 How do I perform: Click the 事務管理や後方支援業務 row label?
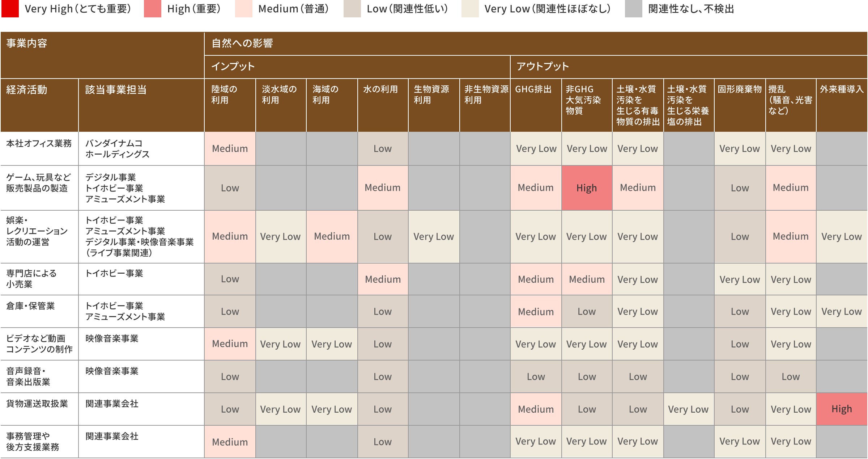[x=39, y=442]
